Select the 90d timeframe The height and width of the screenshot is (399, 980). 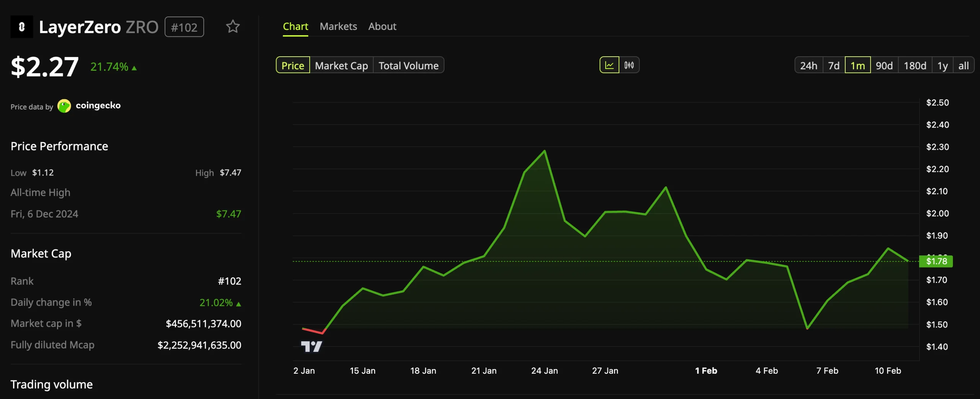(884, 65)
